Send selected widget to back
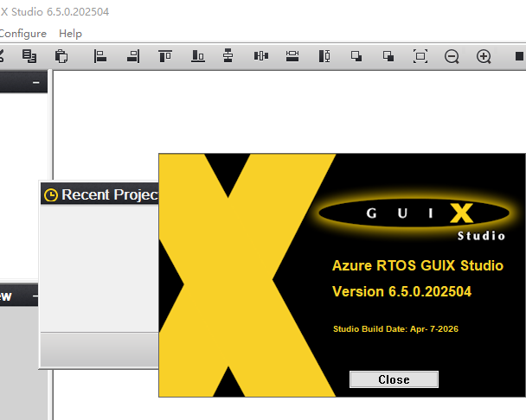This screenshot has height=420, width=526. tap(388, 56)
